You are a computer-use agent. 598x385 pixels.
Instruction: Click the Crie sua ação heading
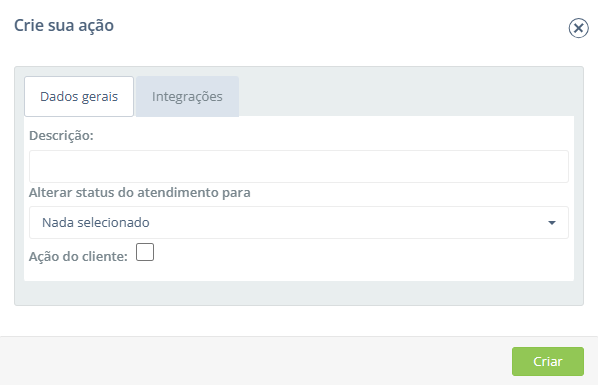tap(64, 26)
